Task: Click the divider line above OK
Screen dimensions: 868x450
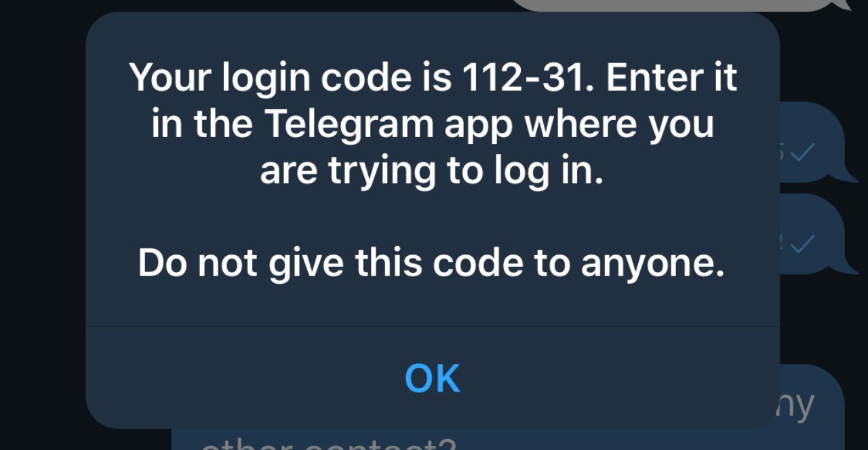Action: click(433, 326)
